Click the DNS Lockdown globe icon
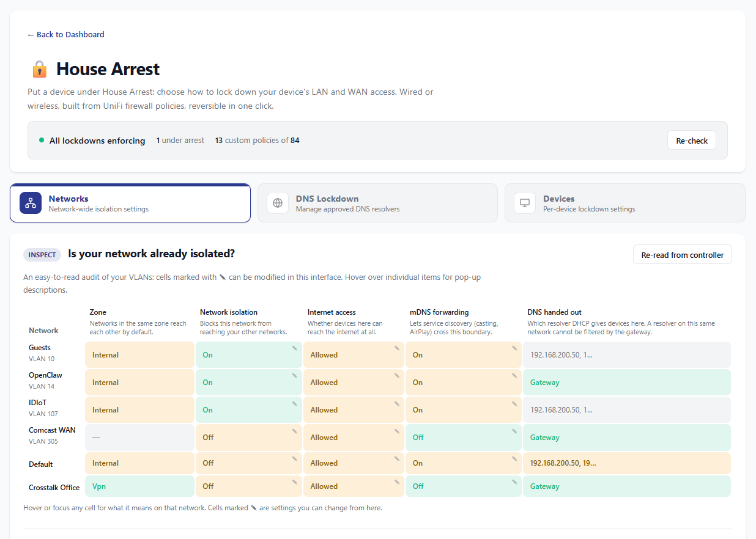This screenshot has height=539, width=756. point(278,203)
